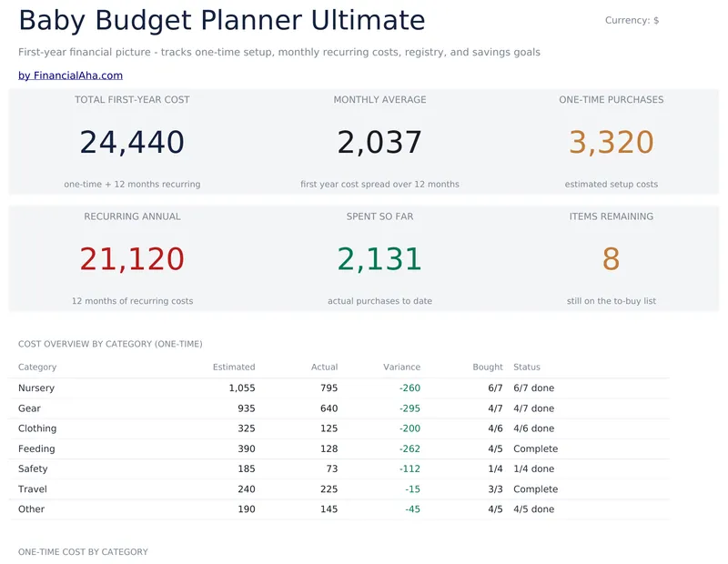Click Other estimated value 190
The image size is (728, 564).
click(247, 509)
